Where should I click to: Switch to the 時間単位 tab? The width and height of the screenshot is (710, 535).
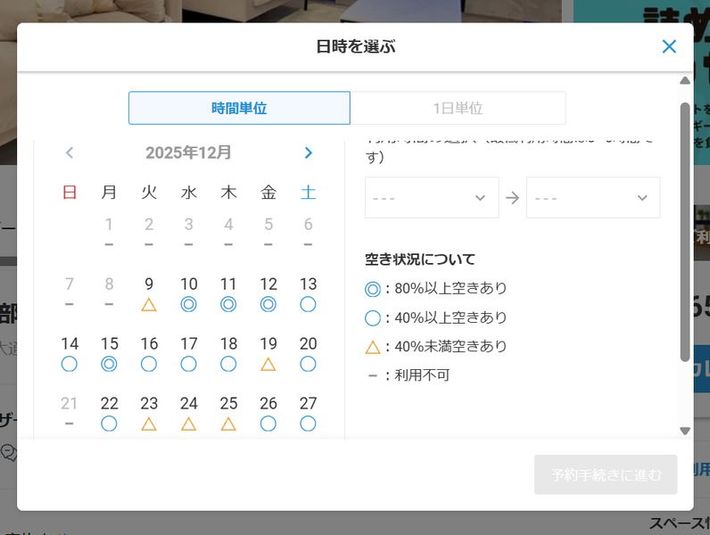click(239, 108)
